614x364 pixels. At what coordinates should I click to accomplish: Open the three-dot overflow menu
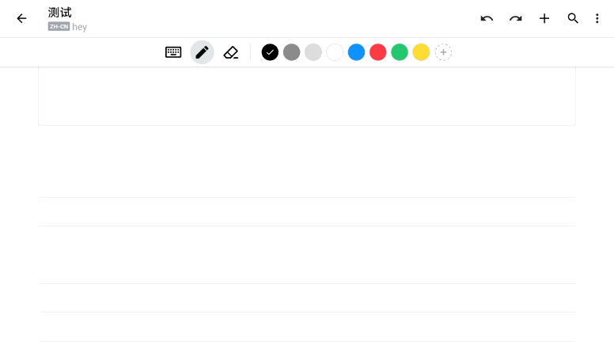(x=597, y=18)
